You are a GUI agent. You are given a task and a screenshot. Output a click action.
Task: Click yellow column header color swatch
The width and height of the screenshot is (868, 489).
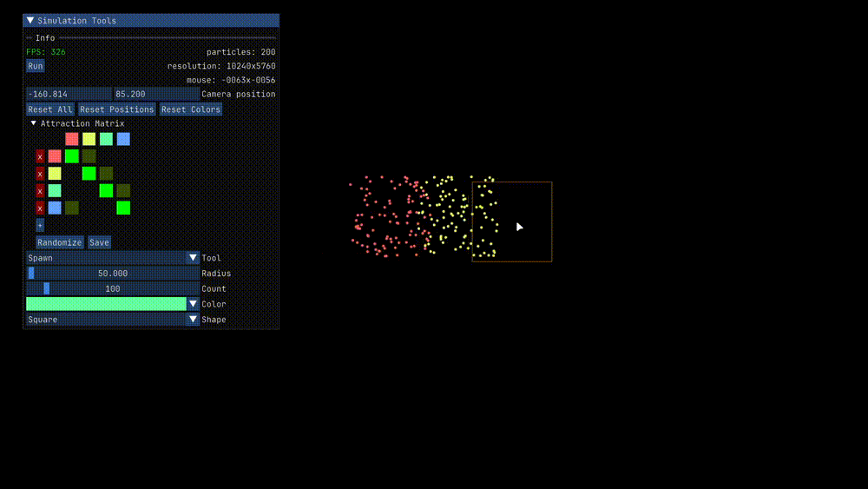pos(89,139)
